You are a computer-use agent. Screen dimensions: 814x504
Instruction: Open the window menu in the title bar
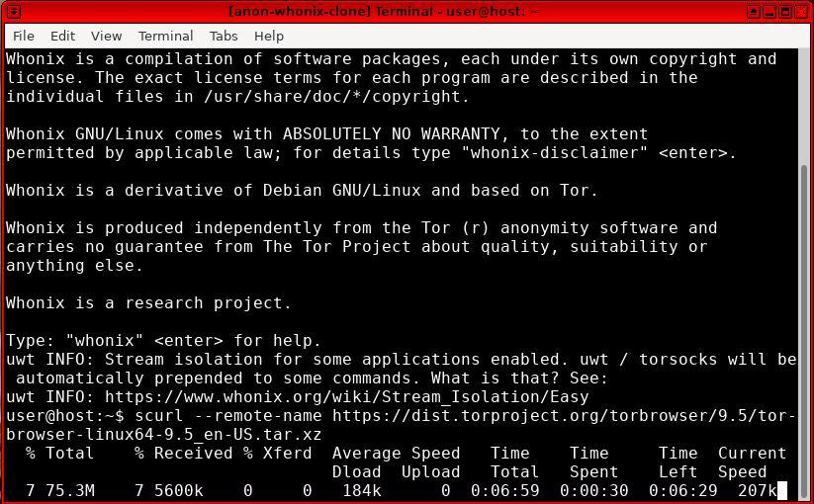coord(11,11)
